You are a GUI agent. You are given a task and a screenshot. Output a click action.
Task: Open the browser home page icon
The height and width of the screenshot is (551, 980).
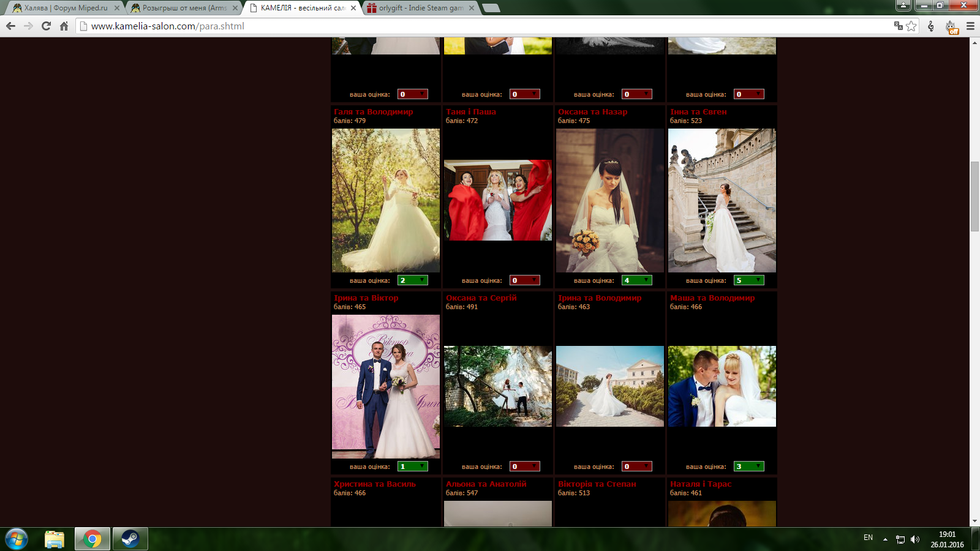coord(64,26)
